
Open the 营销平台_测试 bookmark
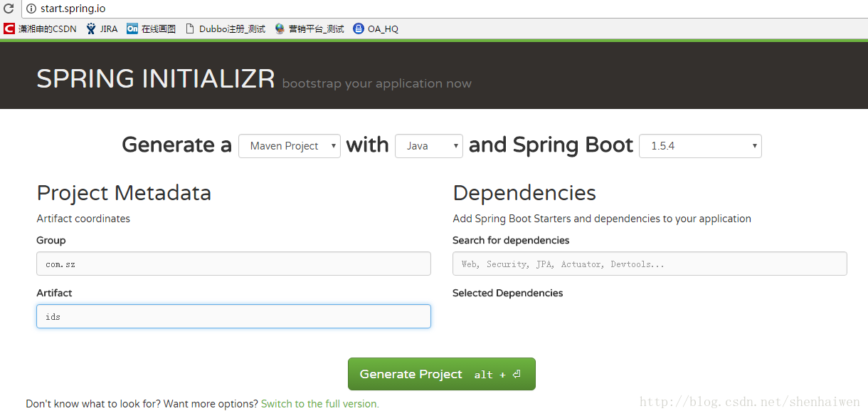tap(309, 28)
